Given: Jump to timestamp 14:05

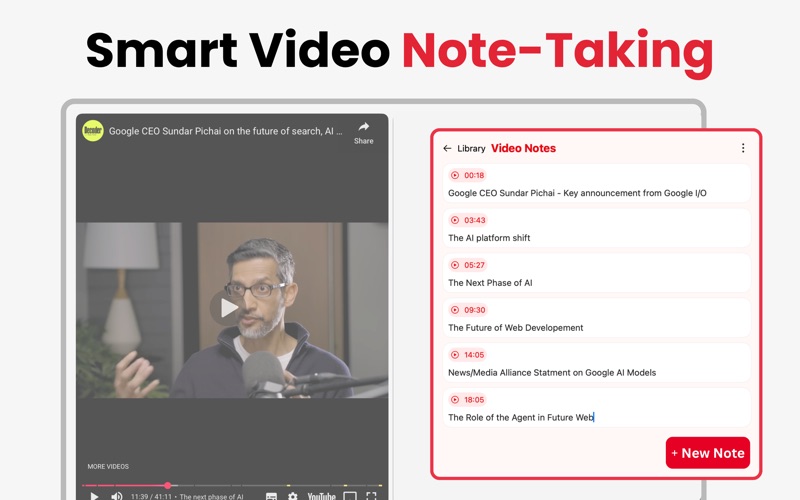Looking at the screenshot, I should tap(467, 355).
